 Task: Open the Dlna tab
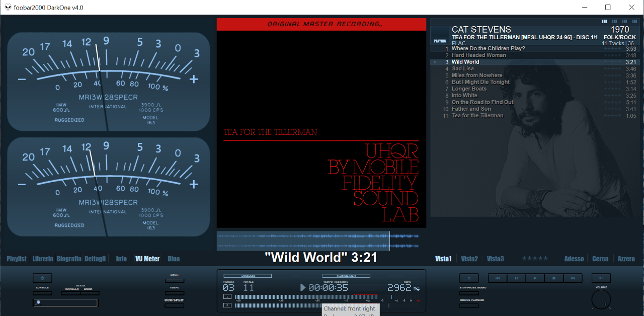pyautogui.click(x=174, y=259)
